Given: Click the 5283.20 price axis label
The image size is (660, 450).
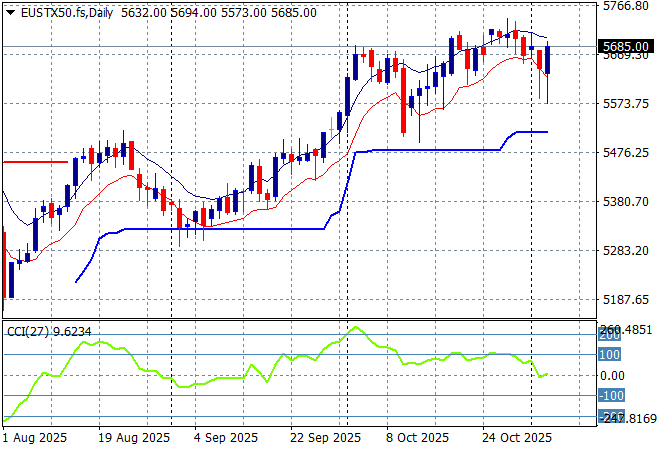Looking at the screenshot, I should 626,250.
